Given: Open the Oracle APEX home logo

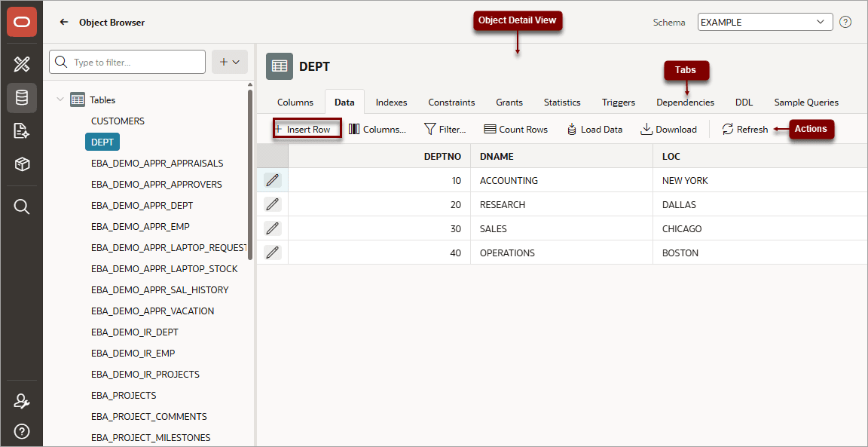Looking at the screenshot, I should (x=22, y=22).
